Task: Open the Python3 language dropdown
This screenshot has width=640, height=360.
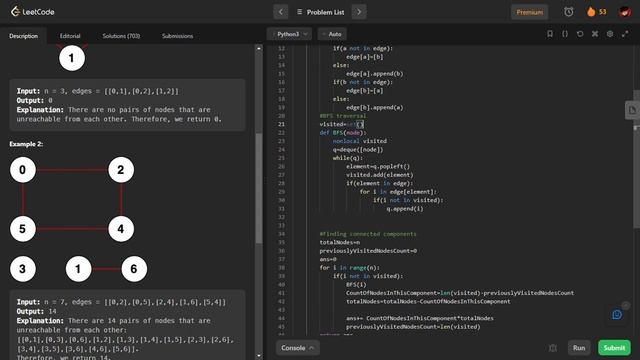Action: point(290,34)
